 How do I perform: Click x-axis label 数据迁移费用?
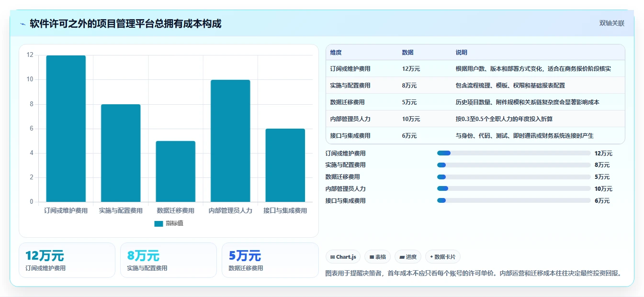[x=176, y=211]
